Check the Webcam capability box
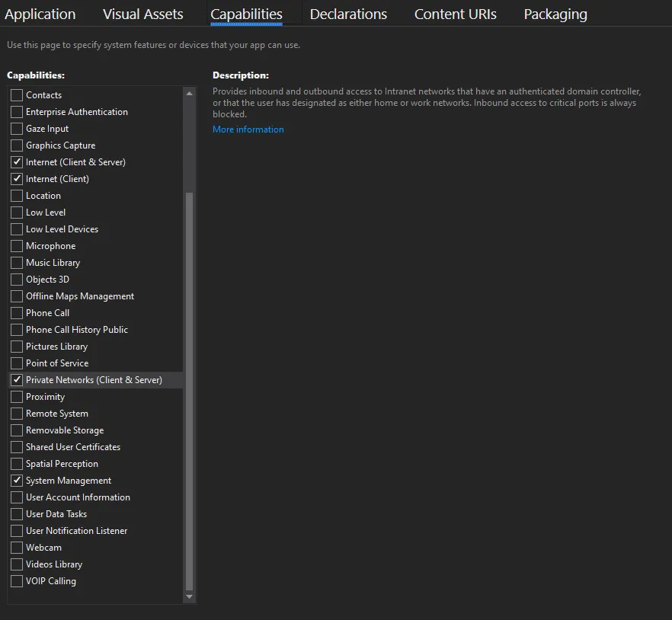Screen dimensions: 672x620 pyautogui.click(x=17, y=548)
